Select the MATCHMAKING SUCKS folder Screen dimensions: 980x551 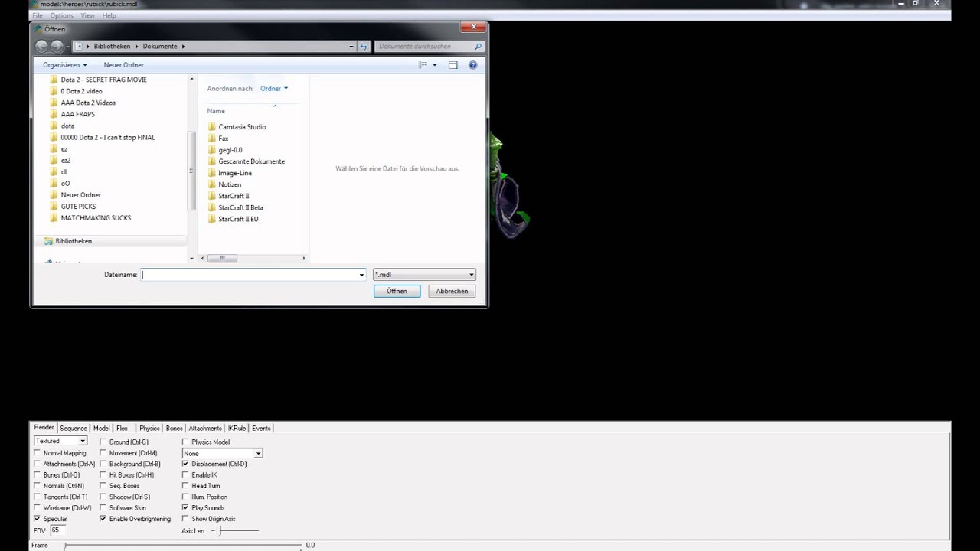(x=96, y=218)
